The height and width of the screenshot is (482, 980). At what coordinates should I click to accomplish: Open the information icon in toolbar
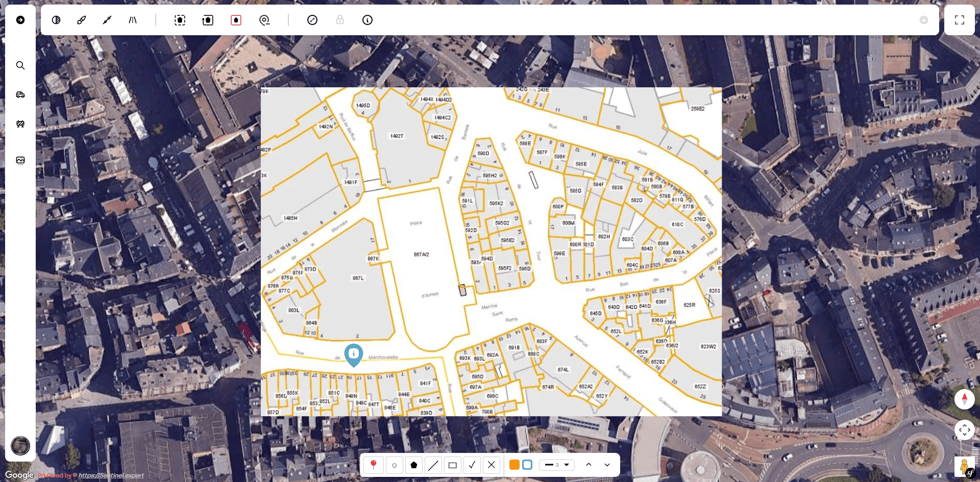pos(367,20)
